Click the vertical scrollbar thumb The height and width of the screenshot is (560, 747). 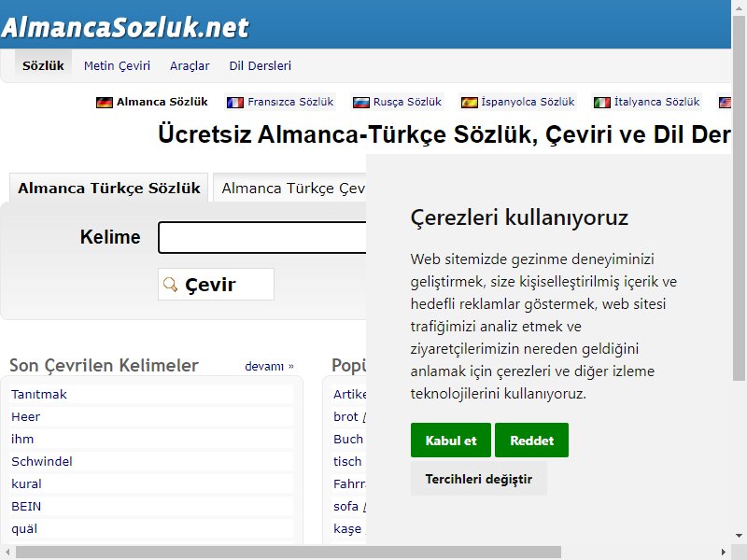tap(739, 198)
